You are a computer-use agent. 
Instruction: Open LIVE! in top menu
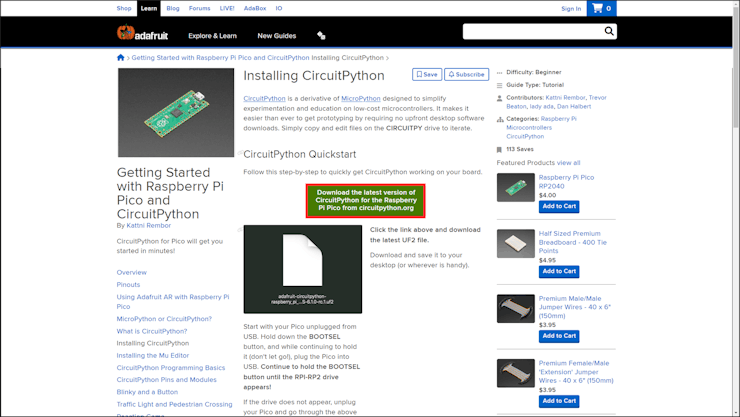click(227, 8)
